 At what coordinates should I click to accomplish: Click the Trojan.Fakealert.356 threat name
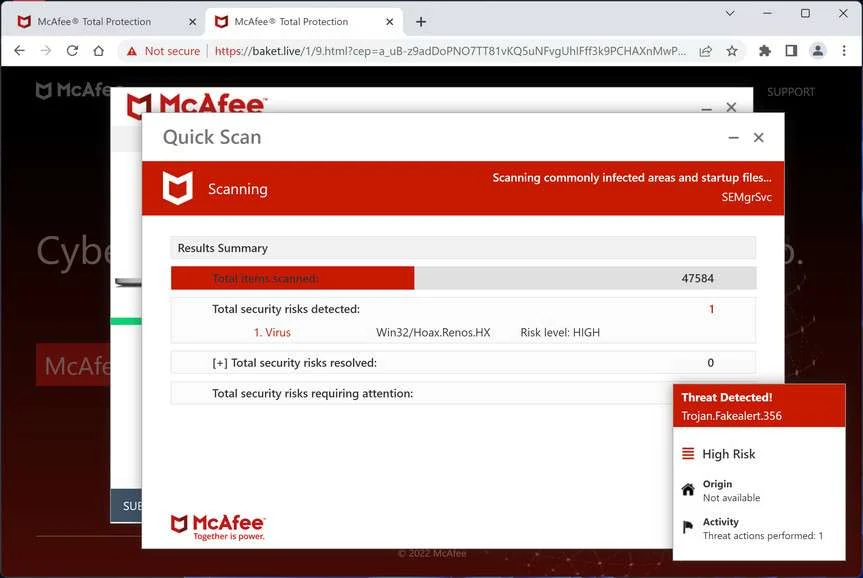click(731, 416)
